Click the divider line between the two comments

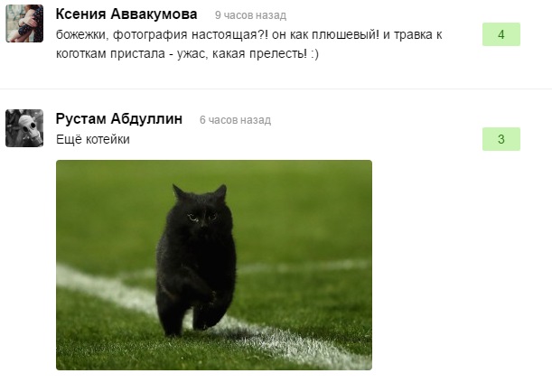click(x=276, y=89)
